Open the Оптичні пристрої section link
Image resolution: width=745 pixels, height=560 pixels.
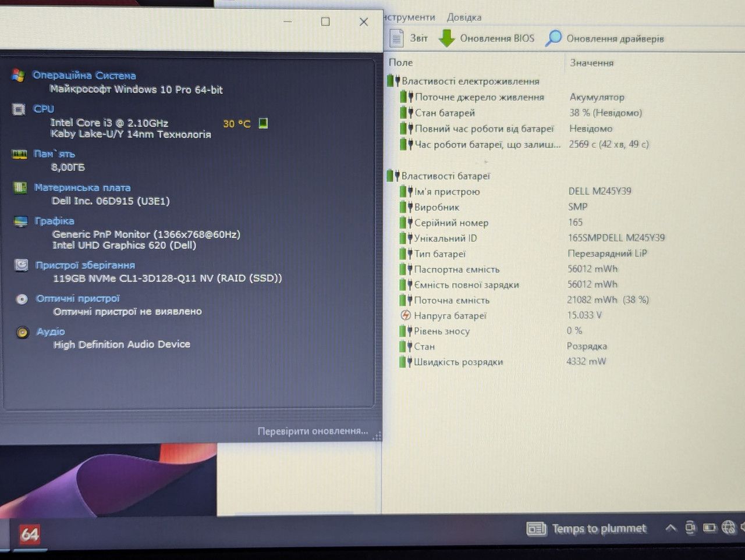tap(78, 298)
